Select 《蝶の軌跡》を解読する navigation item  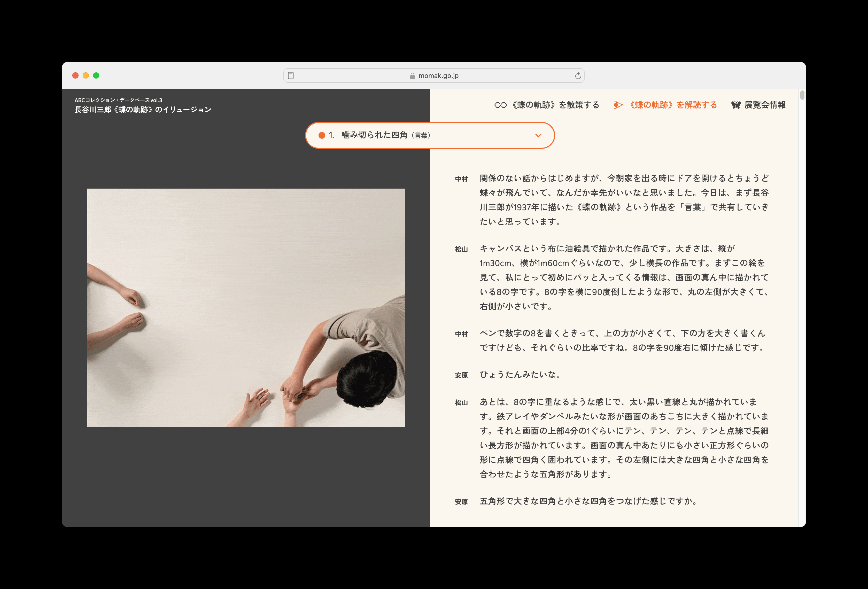[672, 105]
